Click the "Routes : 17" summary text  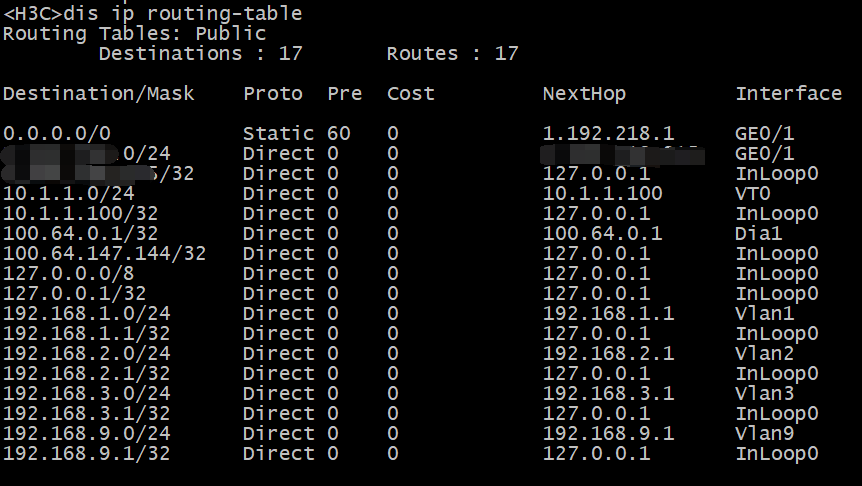click(x=452, y=53)
